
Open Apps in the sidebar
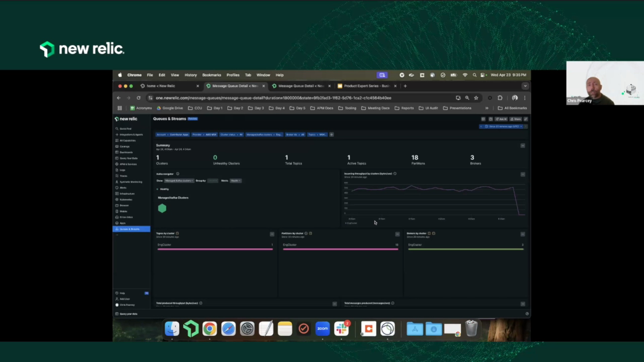coord(120,223)
